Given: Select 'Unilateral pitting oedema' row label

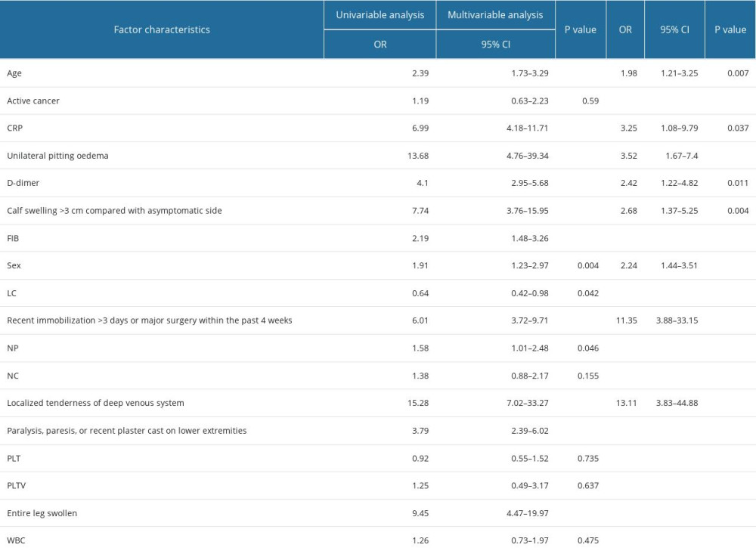Looking at the screenshot, I should 57,156.
